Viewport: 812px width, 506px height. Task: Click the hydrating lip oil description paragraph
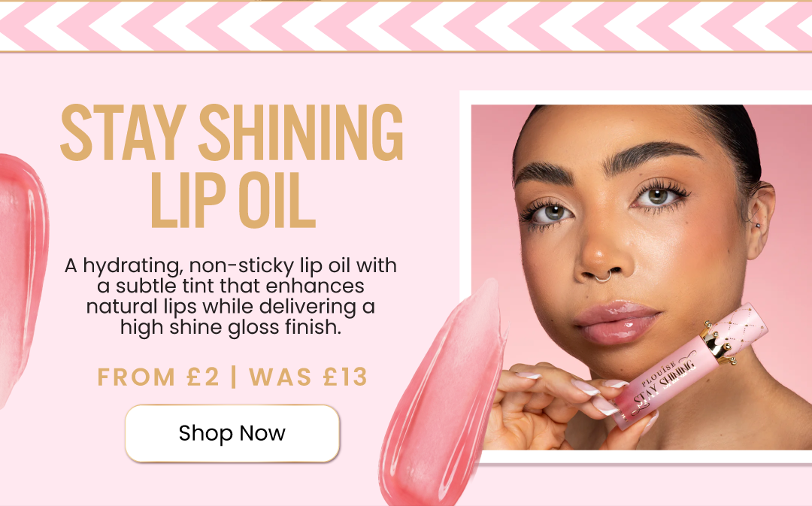click(x=231, y=296)
